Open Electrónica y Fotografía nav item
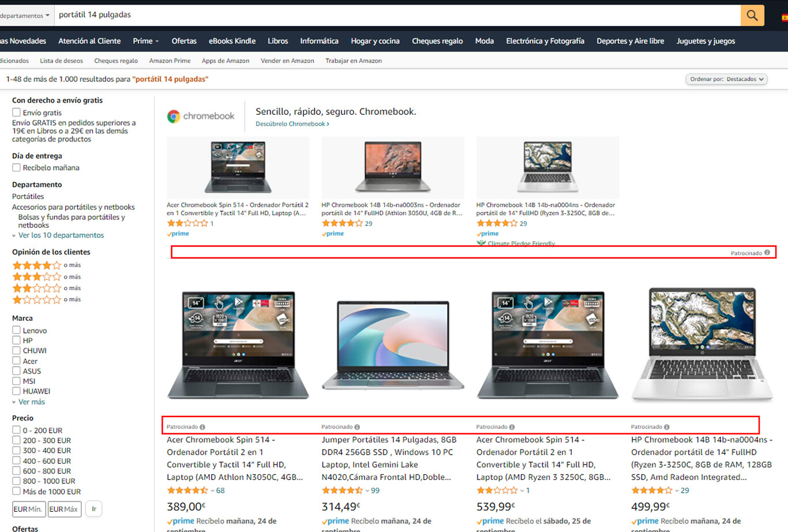Viewport: 788px width, 532px height. click(545, 41)
